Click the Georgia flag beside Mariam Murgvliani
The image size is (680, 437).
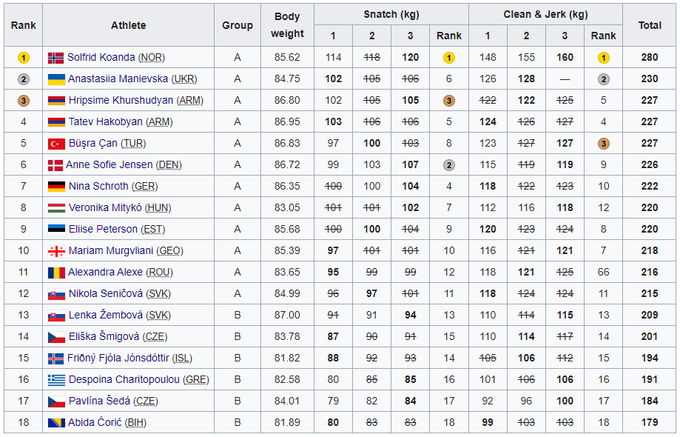[55, 251]
